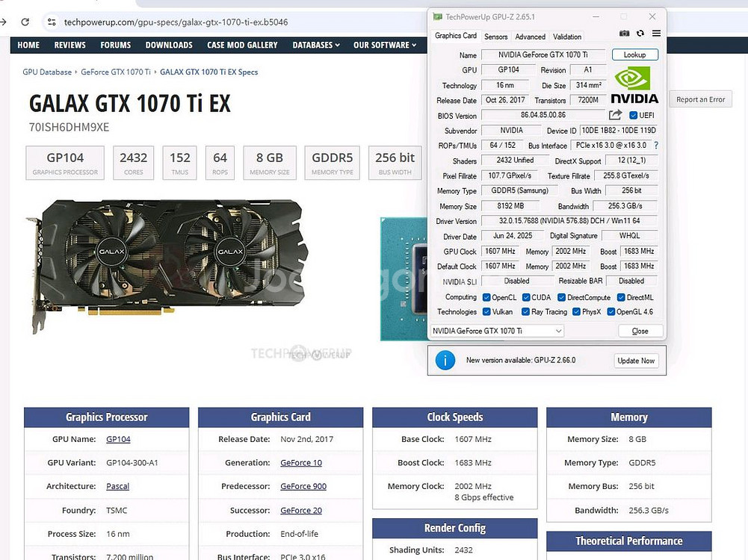The height and width of the screenshot is (560, 748).
Task: Toggle the OpenCL checkbox
Action: pyautogui.click(x=486, y=297)
